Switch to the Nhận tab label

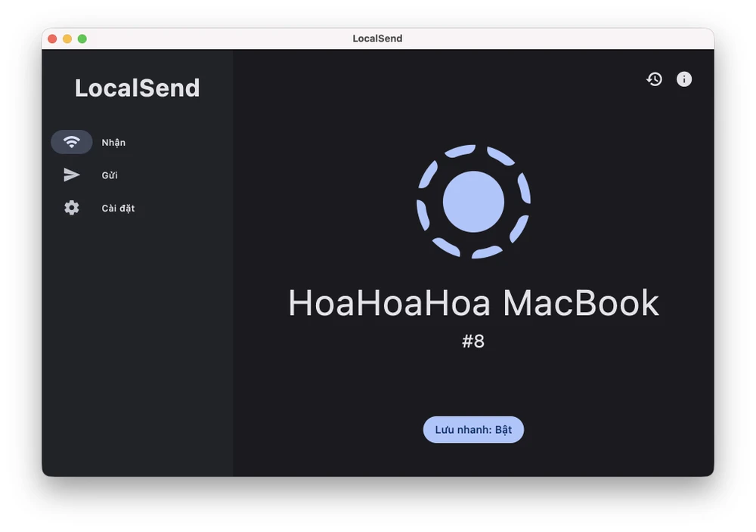(x=113, y=143)
